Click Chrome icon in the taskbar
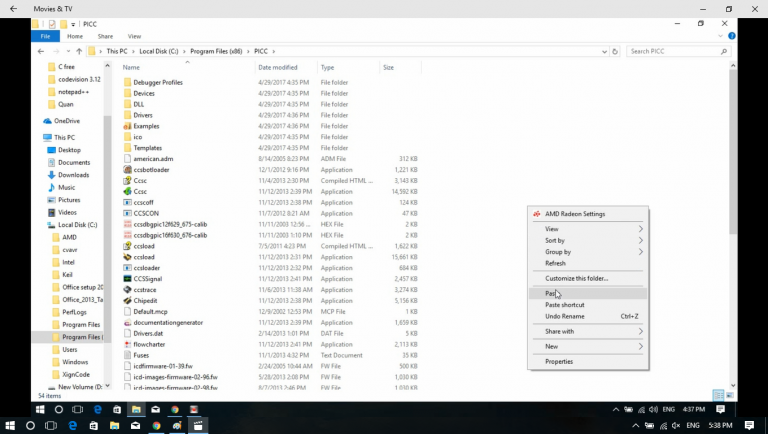This screenshot has height=434, width=768. (174, 409)
